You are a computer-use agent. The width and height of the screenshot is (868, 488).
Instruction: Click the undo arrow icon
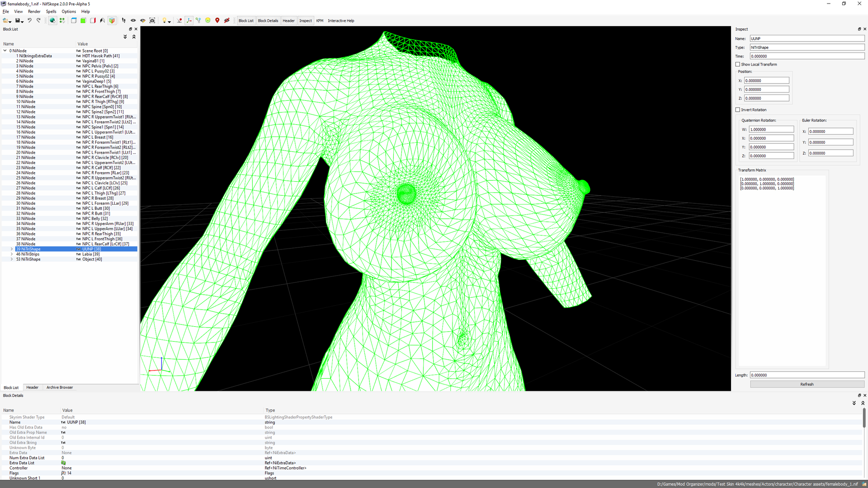(x=30, y=21)
